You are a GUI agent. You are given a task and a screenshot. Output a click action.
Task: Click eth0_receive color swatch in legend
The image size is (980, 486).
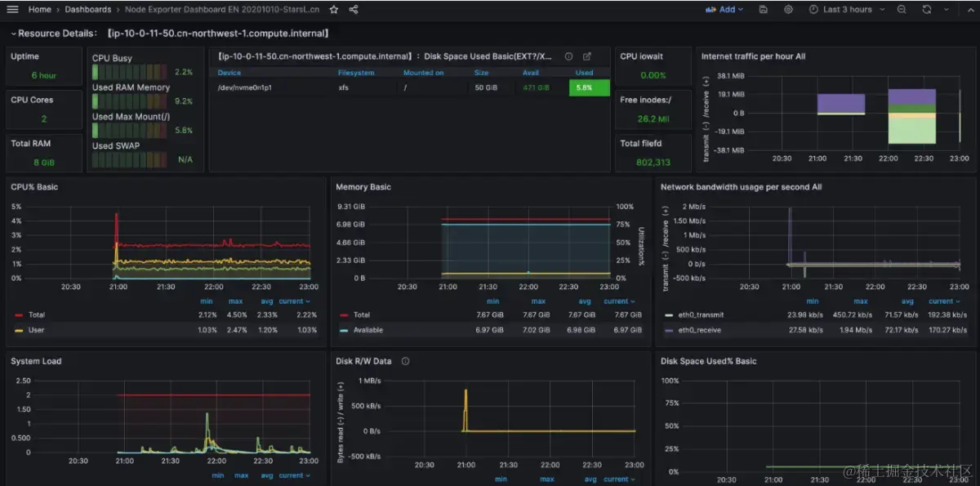[x=669, y=330]
